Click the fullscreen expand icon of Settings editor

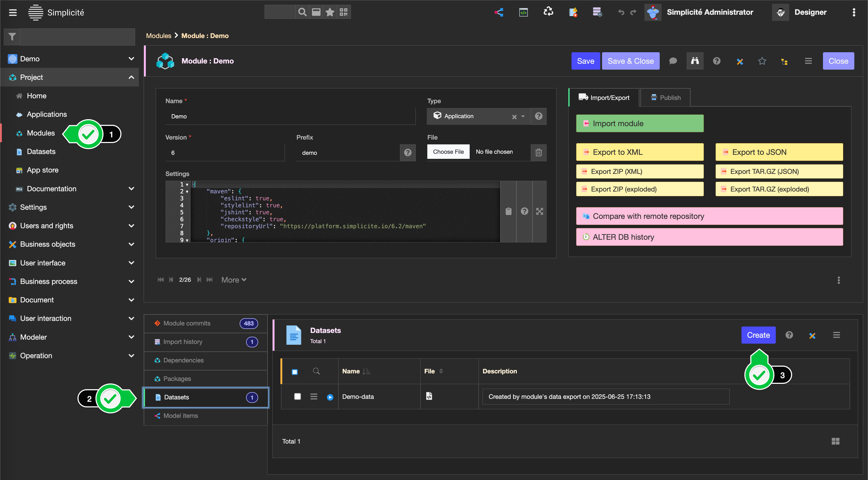coord(539,211)
